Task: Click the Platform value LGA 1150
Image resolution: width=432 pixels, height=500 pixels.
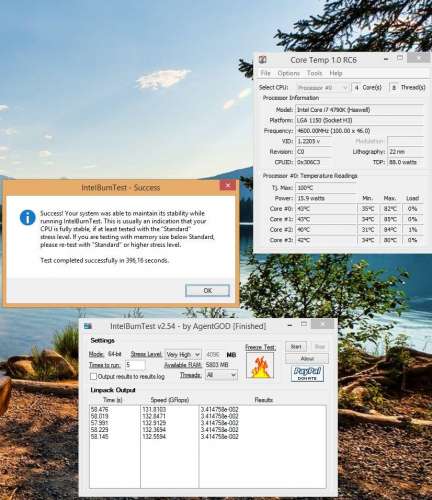Action: (x=360, y=120)
